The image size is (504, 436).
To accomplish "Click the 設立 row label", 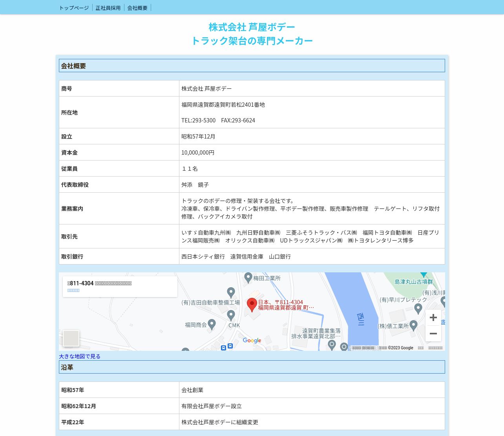I will (67, 137).
